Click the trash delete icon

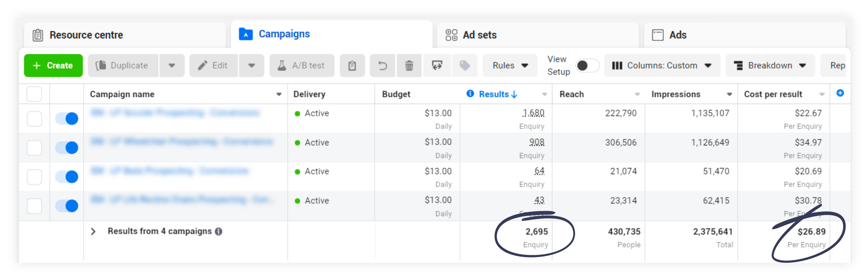click(x=409, y=66)
